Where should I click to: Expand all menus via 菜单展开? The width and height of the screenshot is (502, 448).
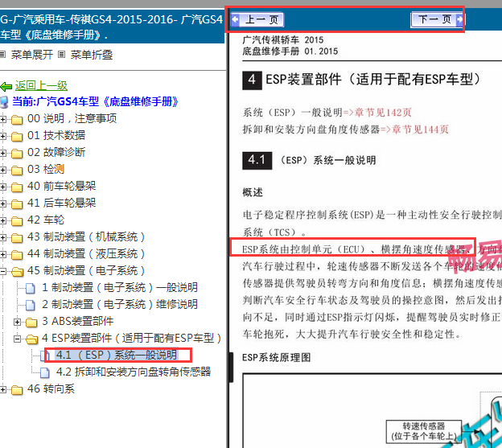(x=32, y=55)
